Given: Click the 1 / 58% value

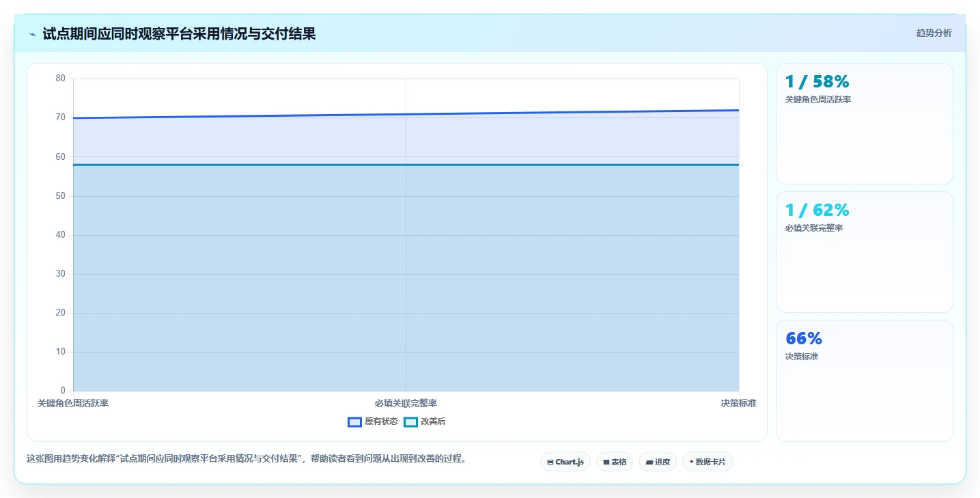Looking at the screenshot, I should [x=817, y=82].
